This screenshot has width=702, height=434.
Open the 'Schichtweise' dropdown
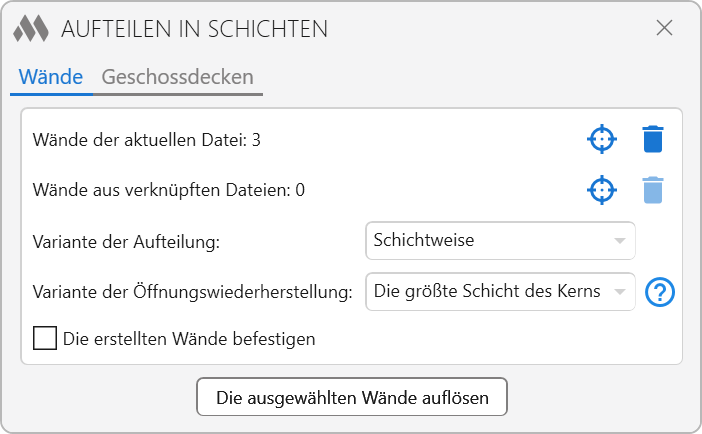[490, 241]
